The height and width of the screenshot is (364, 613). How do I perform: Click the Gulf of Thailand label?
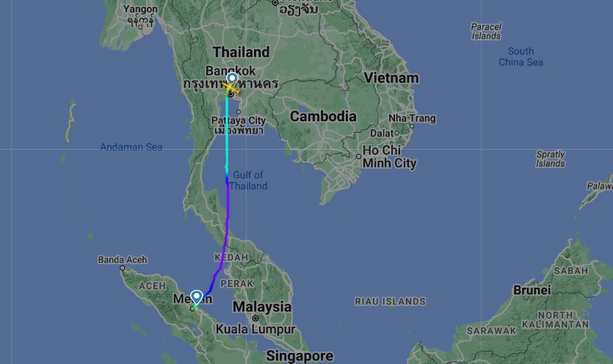click(248, 181)
